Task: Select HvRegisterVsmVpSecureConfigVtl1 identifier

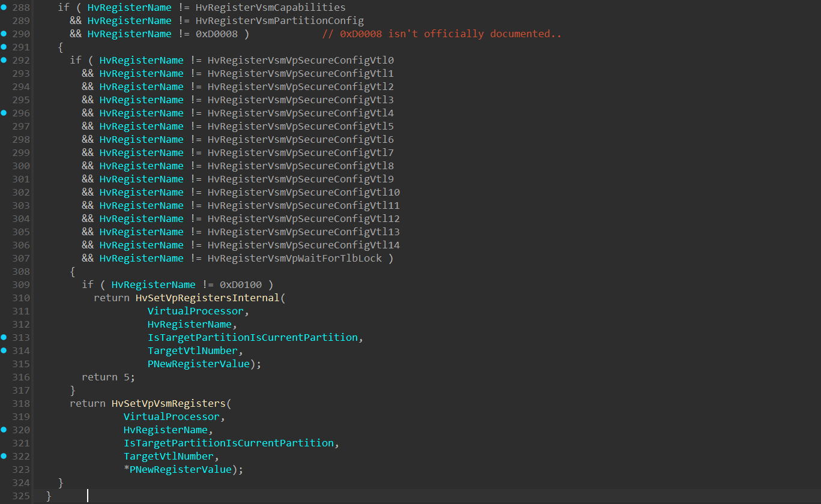Action: click(300, 73)
